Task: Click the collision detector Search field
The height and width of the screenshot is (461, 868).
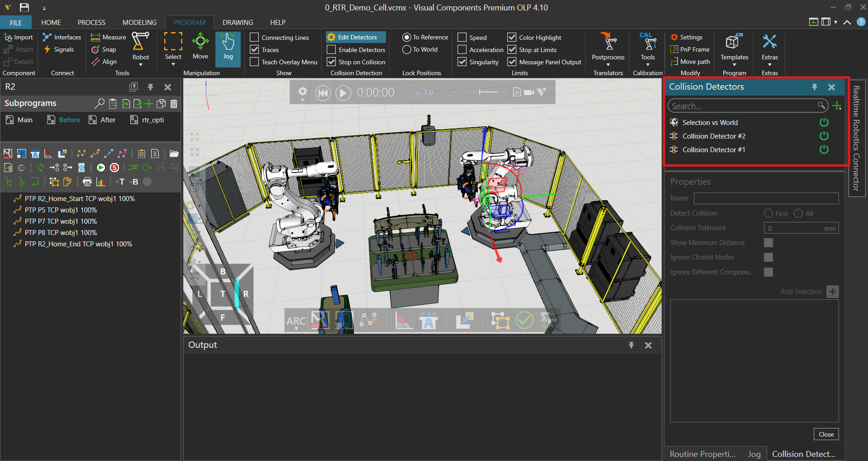Action: click(x=742, y=106)
